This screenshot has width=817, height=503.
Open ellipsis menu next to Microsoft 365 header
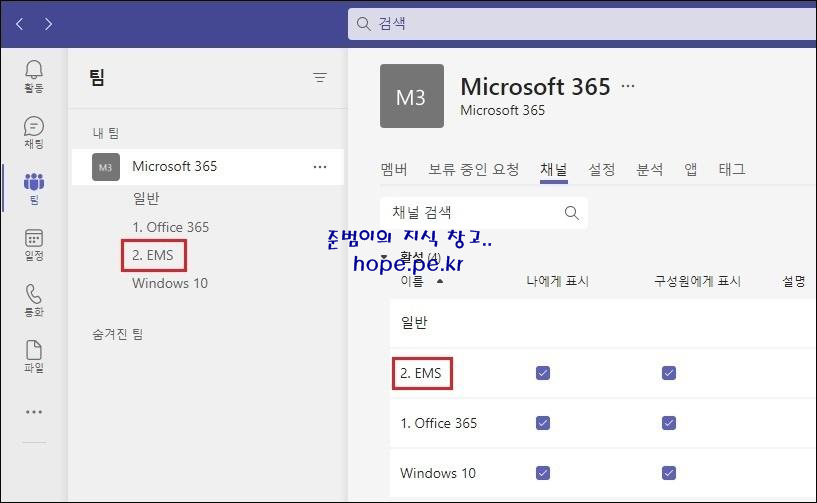(x=628, y=86)
